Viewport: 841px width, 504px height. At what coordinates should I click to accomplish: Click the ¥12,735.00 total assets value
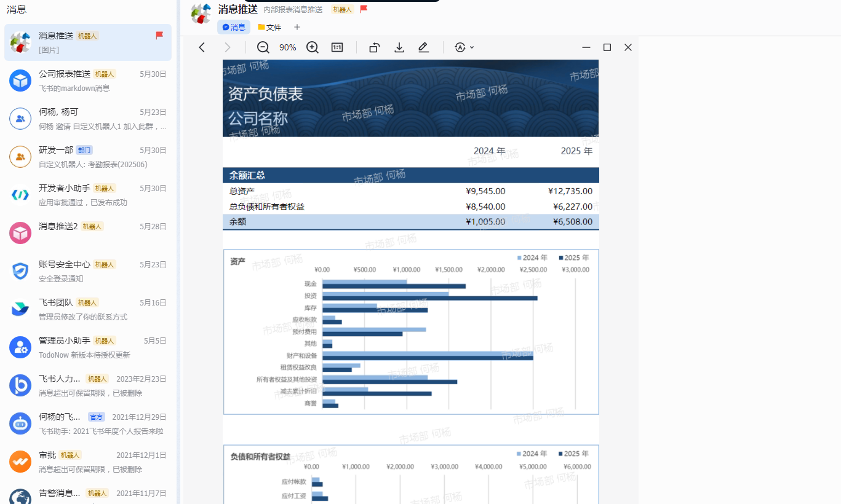pyautogui.click(x=570, y=191)
